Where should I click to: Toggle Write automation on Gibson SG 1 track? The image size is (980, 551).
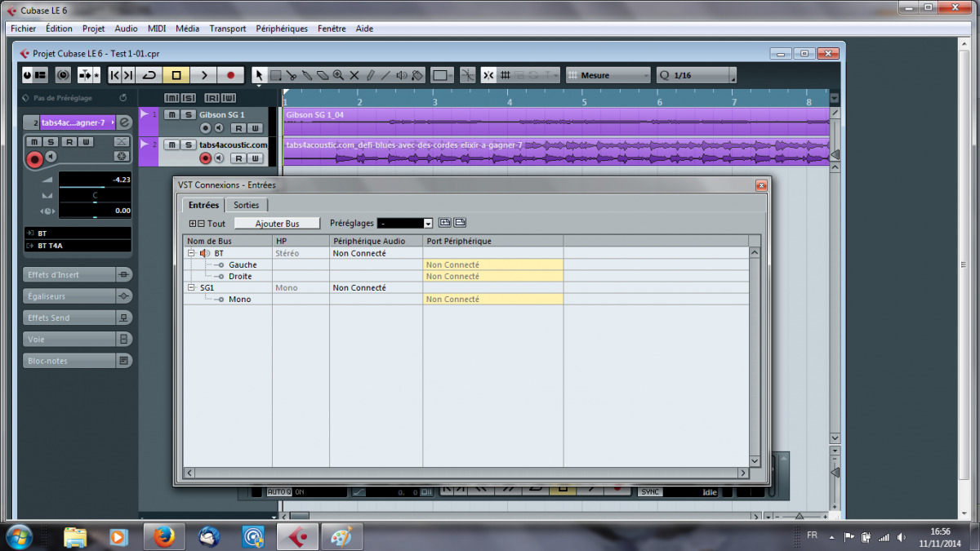256,129
